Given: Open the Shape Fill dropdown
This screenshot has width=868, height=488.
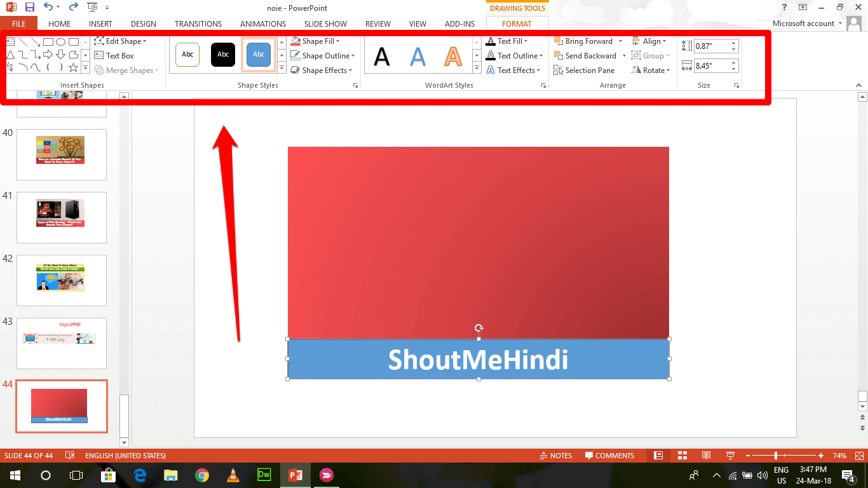Looking at the screenshot, I should click(x=315, y=41).
